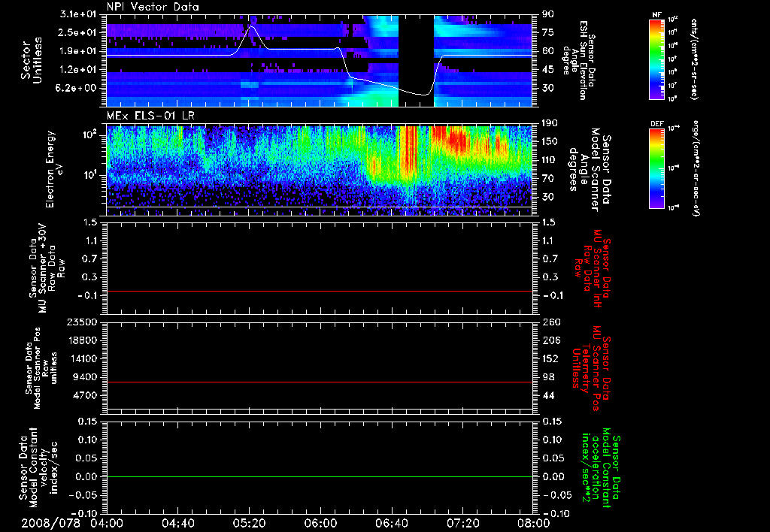Click the 'cnts/(cm**2-sr-sec)' units label

pos(694,59)
